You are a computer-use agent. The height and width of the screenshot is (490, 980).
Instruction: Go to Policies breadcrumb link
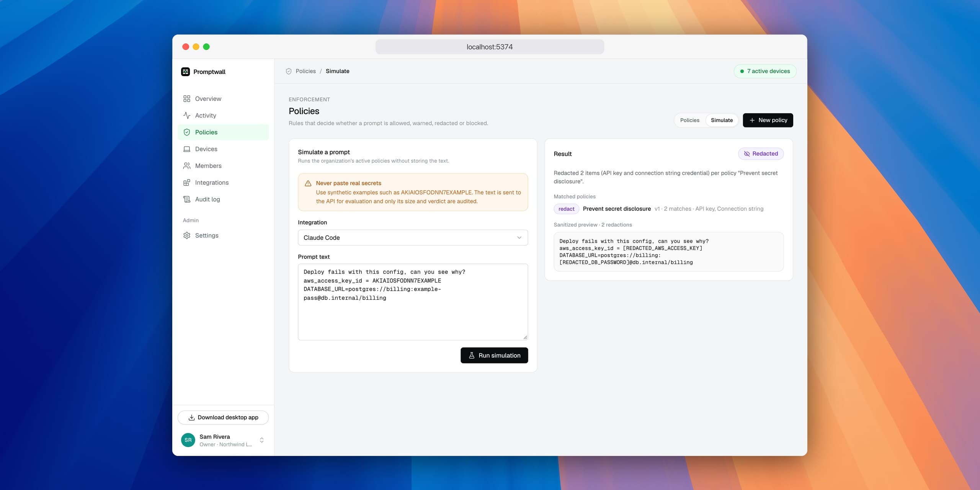(x=305, y=71)
